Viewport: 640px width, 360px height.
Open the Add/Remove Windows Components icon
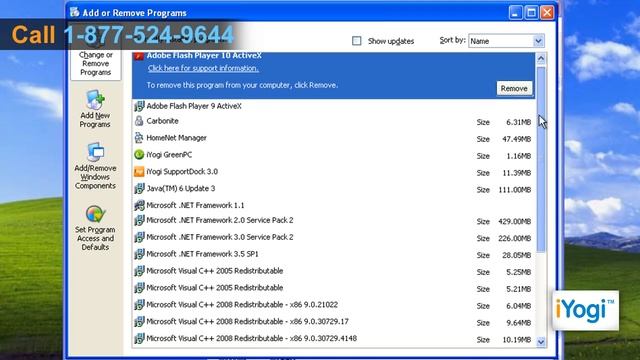(96, 152)
